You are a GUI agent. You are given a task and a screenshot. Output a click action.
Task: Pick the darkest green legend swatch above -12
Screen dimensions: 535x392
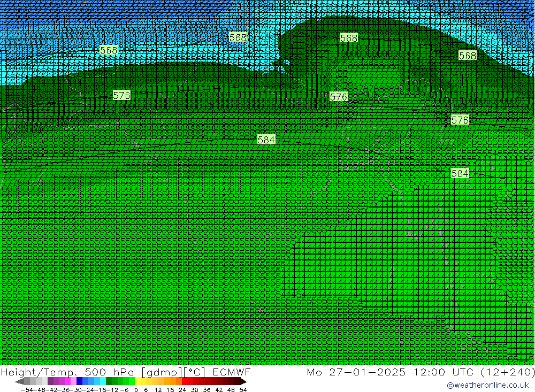(x=109, y=381)
